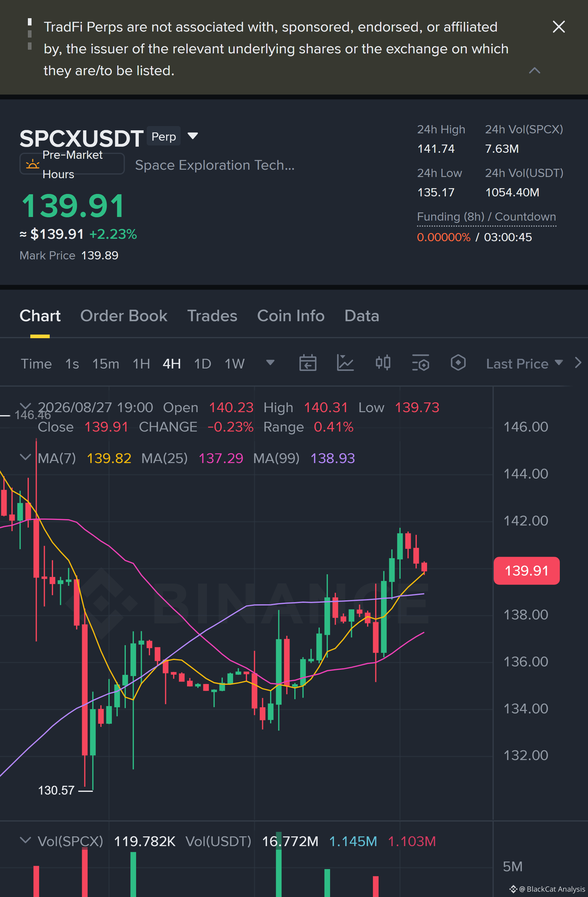Click the 24h Vol(SPCX) value 7.63M
This screenshot has height=897, width=588.
pyautogui.click(x=502, y=149)
